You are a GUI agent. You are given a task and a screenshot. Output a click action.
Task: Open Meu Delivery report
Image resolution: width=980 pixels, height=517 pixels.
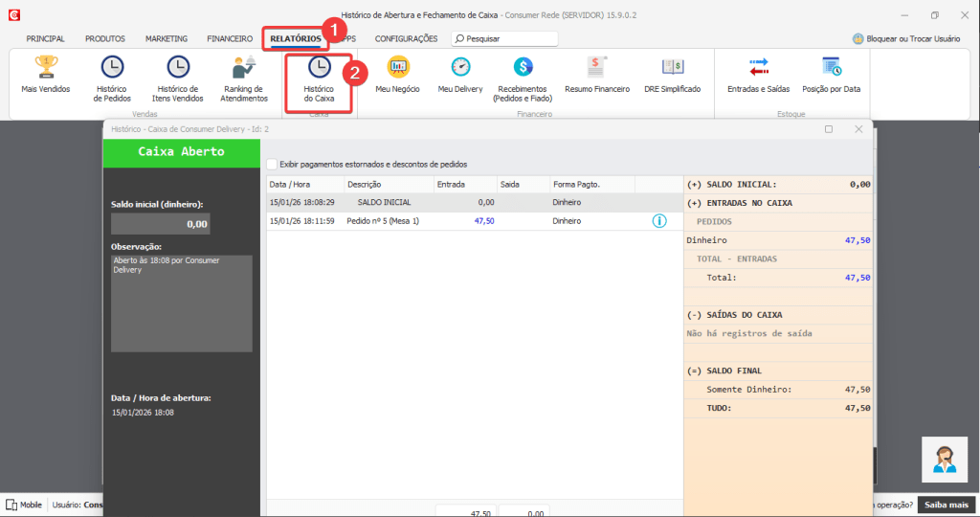(x=460, y=75)
